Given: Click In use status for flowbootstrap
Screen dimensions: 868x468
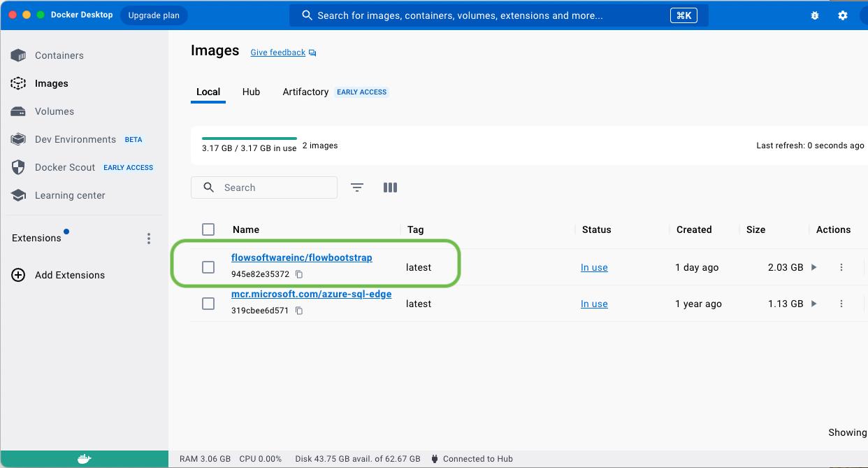Looking at the screenshot, I should pos(594,267).
